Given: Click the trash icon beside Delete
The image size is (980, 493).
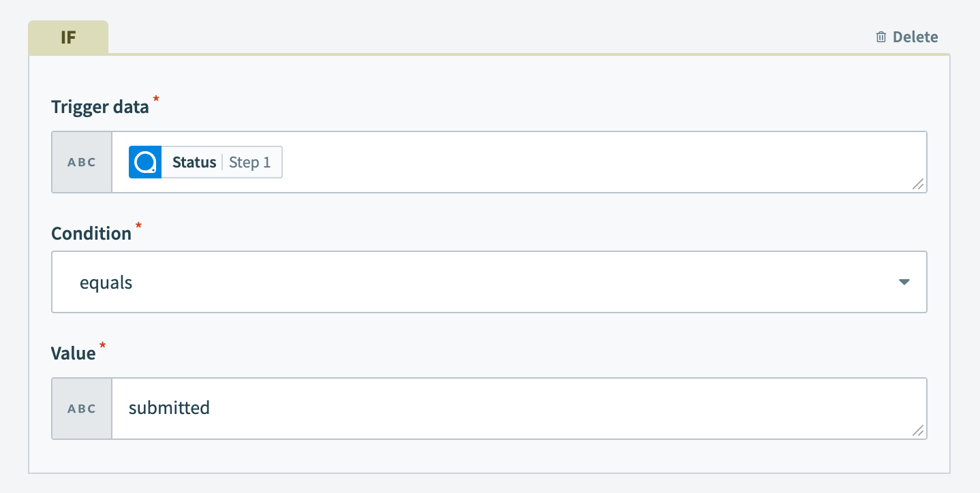Looking at the screenshot, I should click(x=881, y=37).
